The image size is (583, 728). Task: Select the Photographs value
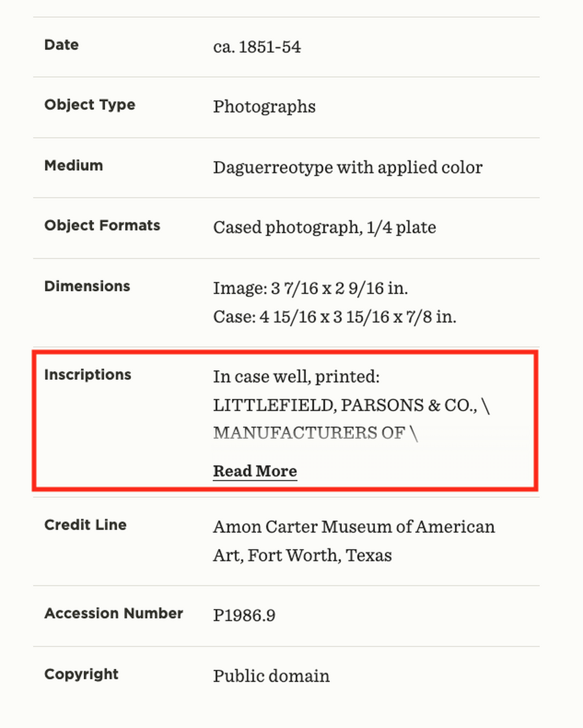tap(264, 107)
